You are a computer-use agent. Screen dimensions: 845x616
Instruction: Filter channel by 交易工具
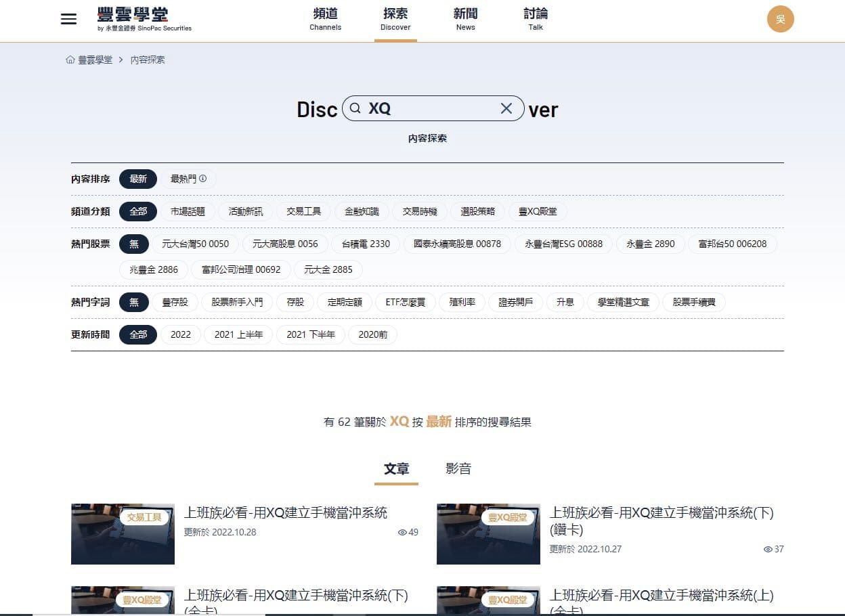[x=303, y=211]
